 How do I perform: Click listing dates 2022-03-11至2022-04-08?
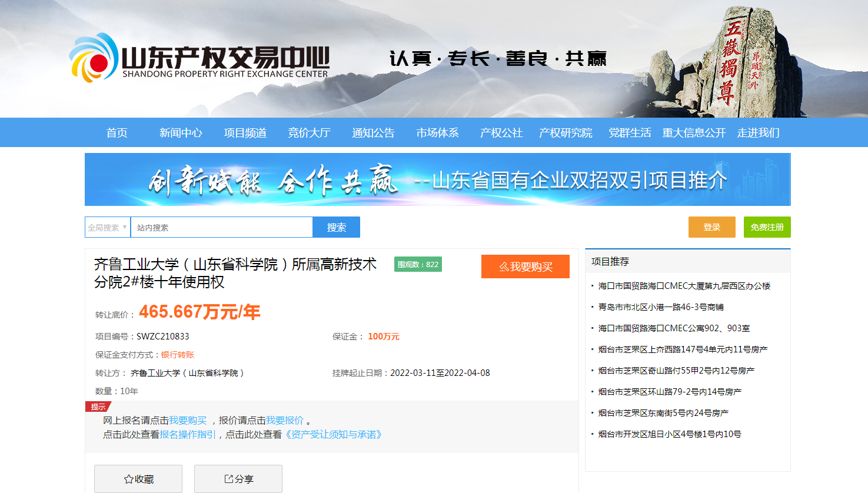pyautogui.click(x=440, y=373)
